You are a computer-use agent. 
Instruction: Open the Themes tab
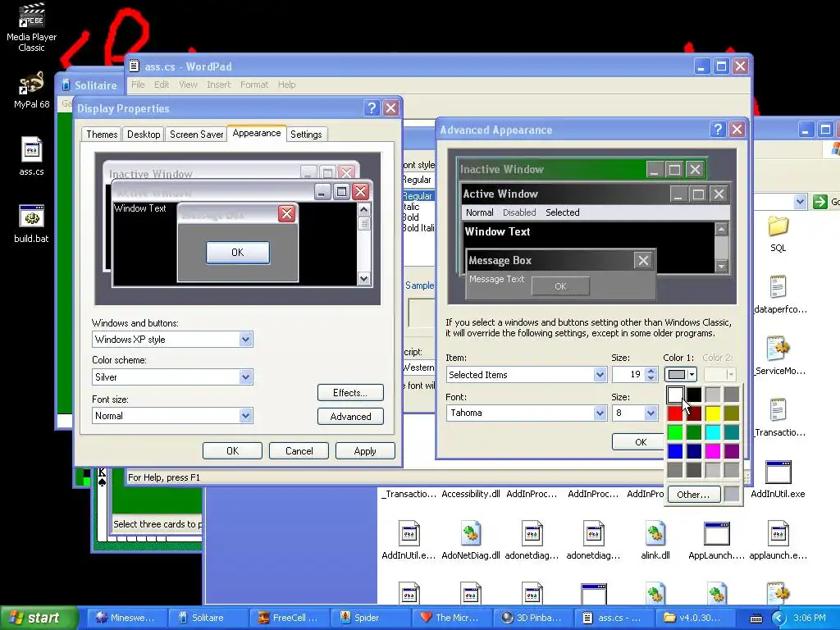click(x=102, y=135)
